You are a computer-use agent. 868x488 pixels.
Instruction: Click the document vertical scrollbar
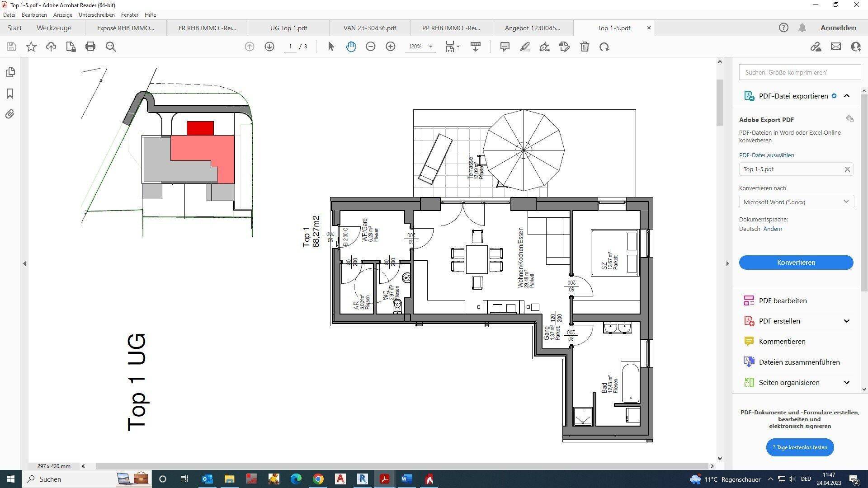[x=720, y=103]
